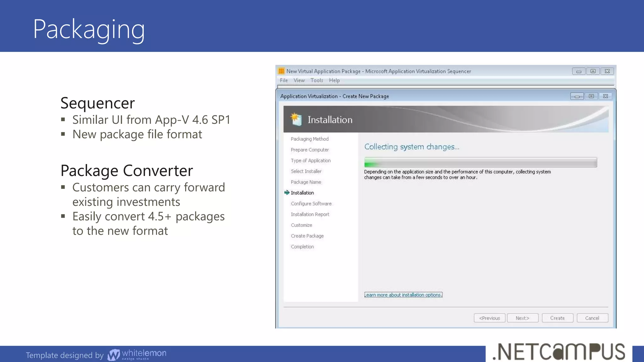The width and height of the screenshot is (644, 362).
Task: Maximize the Sequencer main window
Action: pyautogui.click(x=593, y=71)
